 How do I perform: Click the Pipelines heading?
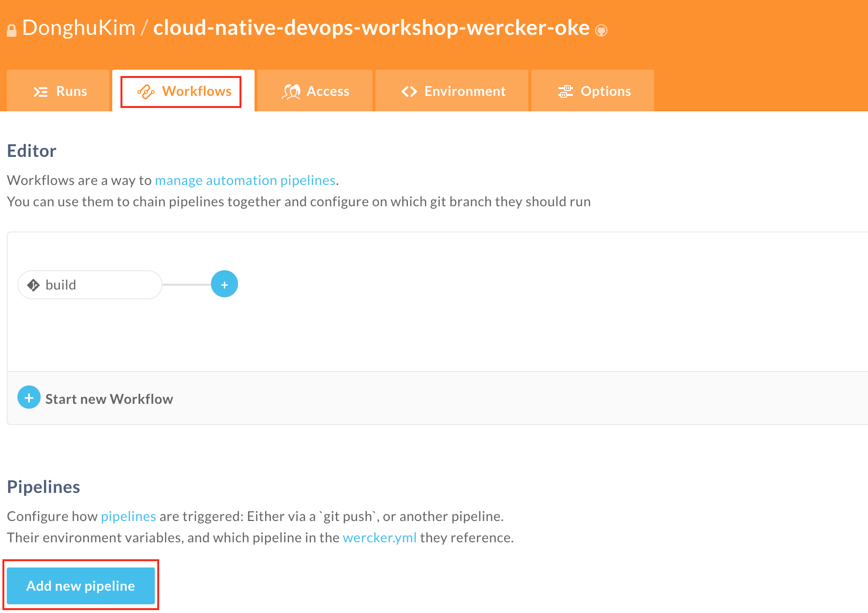tap(44, 487)
